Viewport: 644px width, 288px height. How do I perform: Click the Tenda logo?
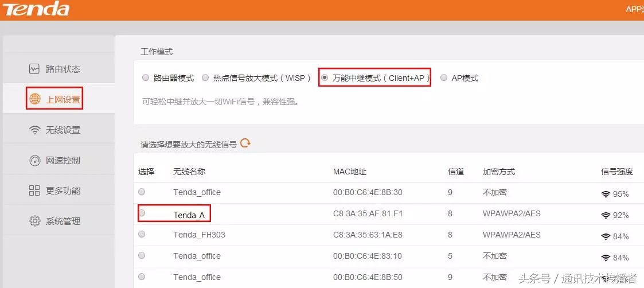coord(35,9)
